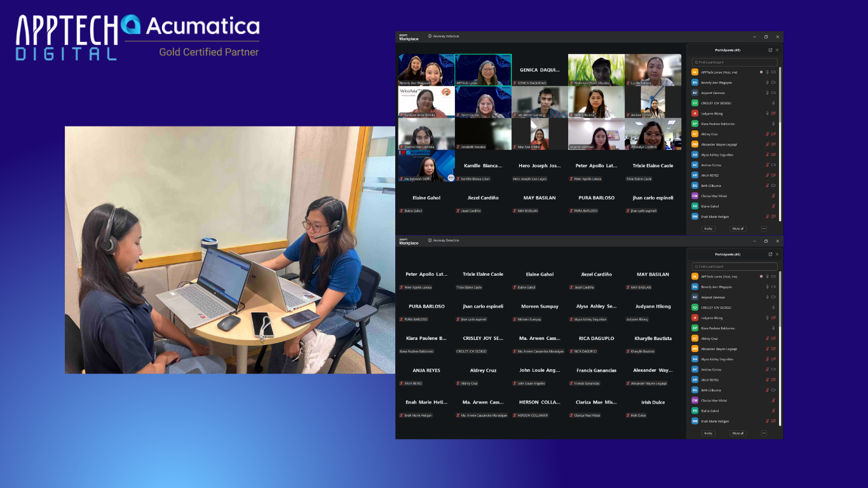Click Kiara Paulene Baldovino's KP avatar in lower participants list
The height and width of the screenshot is (488, 868).
coord(695,328)
